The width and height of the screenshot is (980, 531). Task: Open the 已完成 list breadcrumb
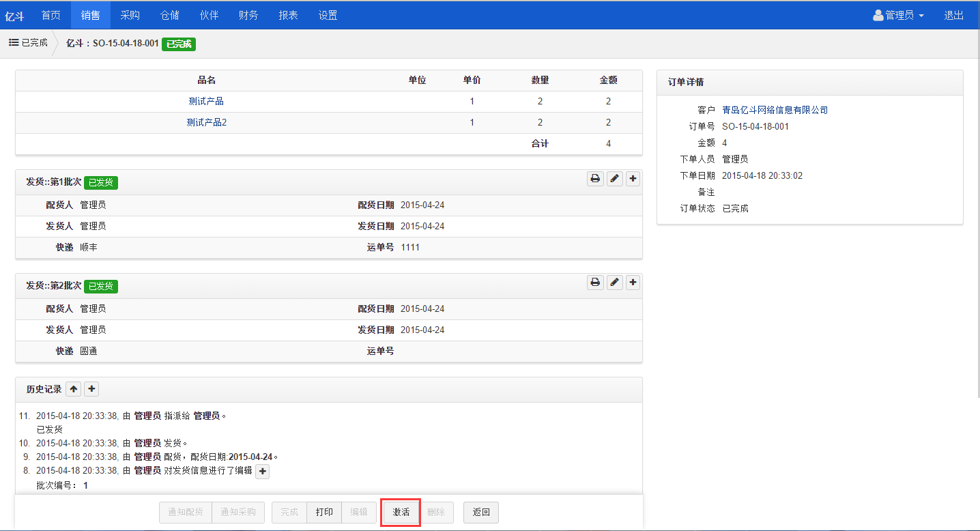coord(29,43)
